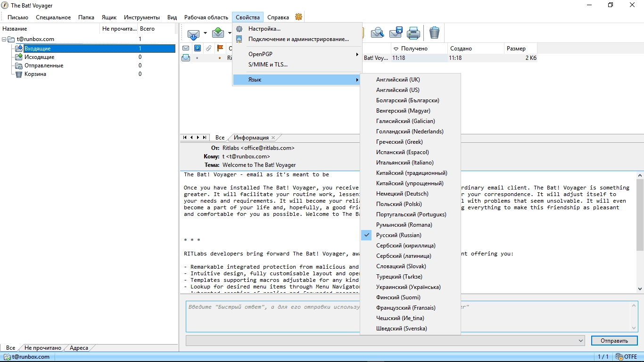Switch to the Не прочитано bottom tab
Screen dimensions: 644x362
pos(43,348)
